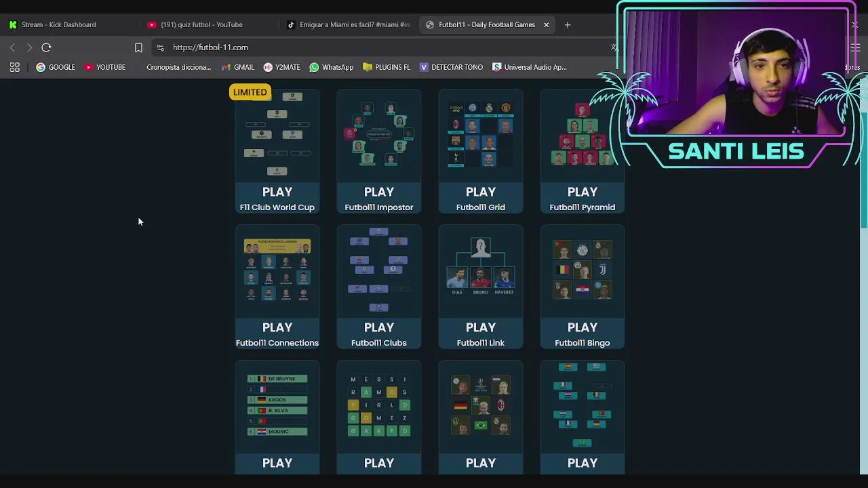The width and height of the screenshot is (868, 488).
Task: Open PLUGINS FL bookmark folder
Action: coord(387,67)
